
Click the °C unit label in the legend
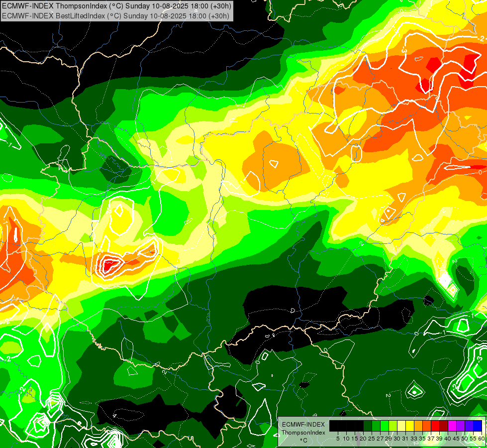coord(304,441)
